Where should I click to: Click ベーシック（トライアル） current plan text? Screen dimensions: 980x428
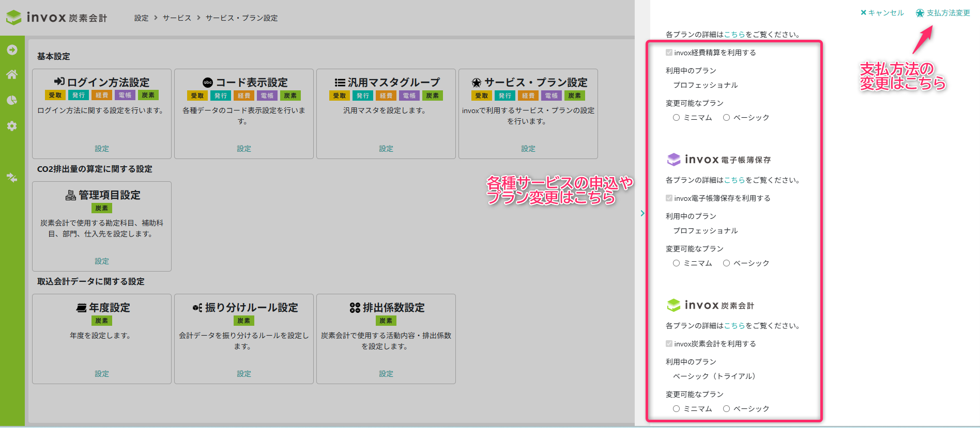pyautogui.click(x=714, y=376)
